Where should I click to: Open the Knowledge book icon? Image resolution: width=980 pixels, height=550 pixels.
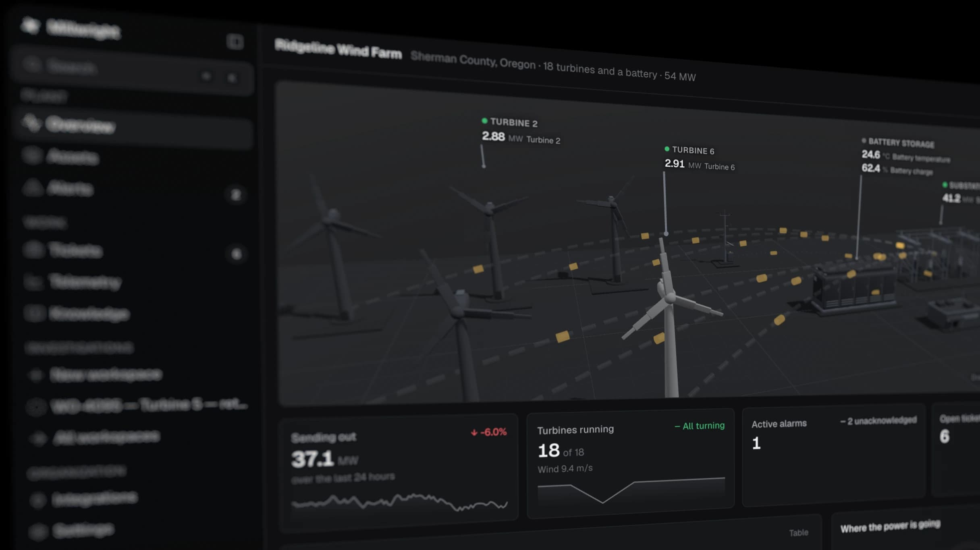pyautogui.click(x=34, y=313)
